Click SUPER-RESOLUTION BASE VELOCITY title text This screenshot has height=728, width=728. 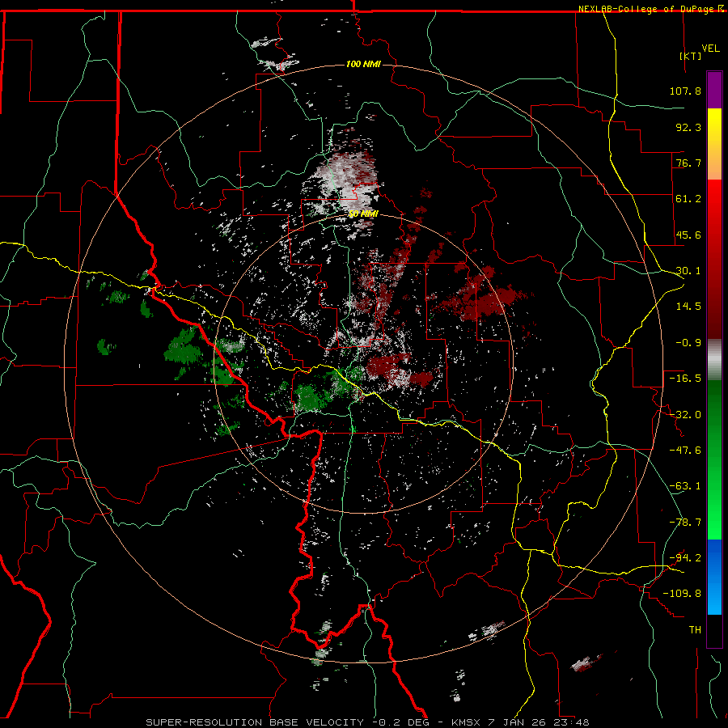click(x=255, y=722)
